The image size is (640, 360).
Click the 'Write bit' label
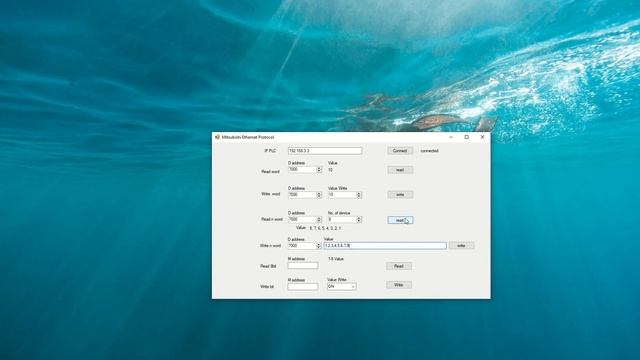(267, 287)
